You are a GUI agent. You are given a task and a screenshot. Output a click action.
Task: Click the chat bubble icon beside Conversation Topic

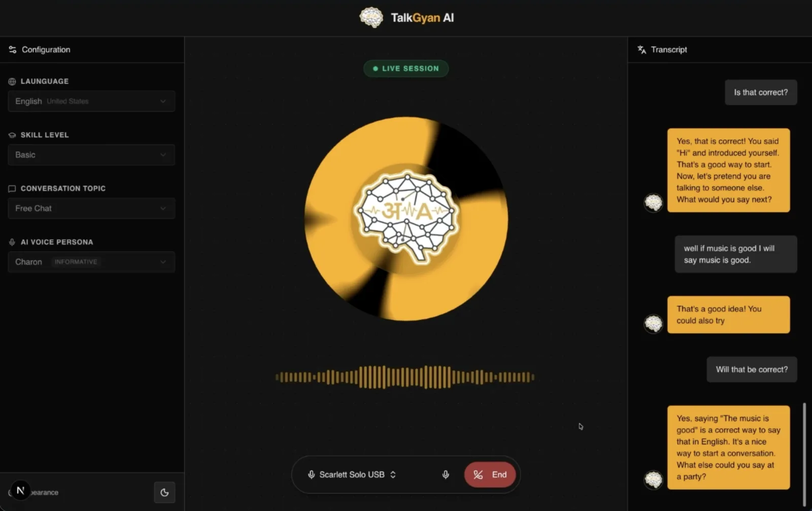tap(12, 188)
